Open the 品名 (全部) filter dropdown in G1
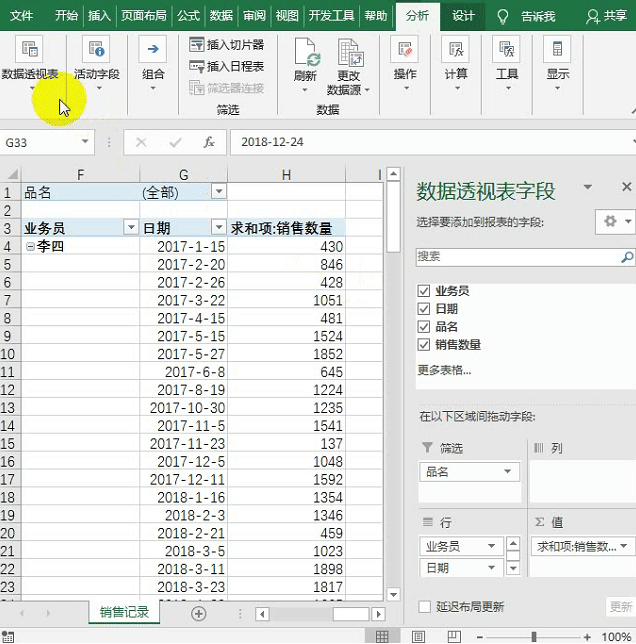The image size is (636, 644). click(x=219, y=191)
